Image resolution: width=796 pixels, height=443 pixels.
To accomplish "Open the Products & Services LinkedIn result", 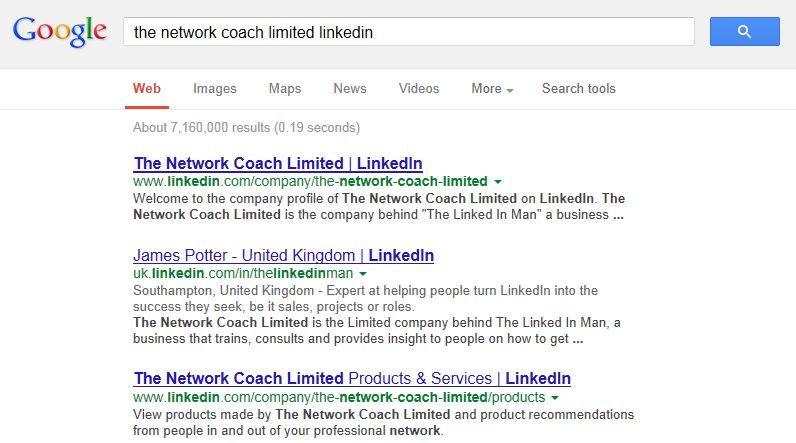I will [x=352, y=378].
